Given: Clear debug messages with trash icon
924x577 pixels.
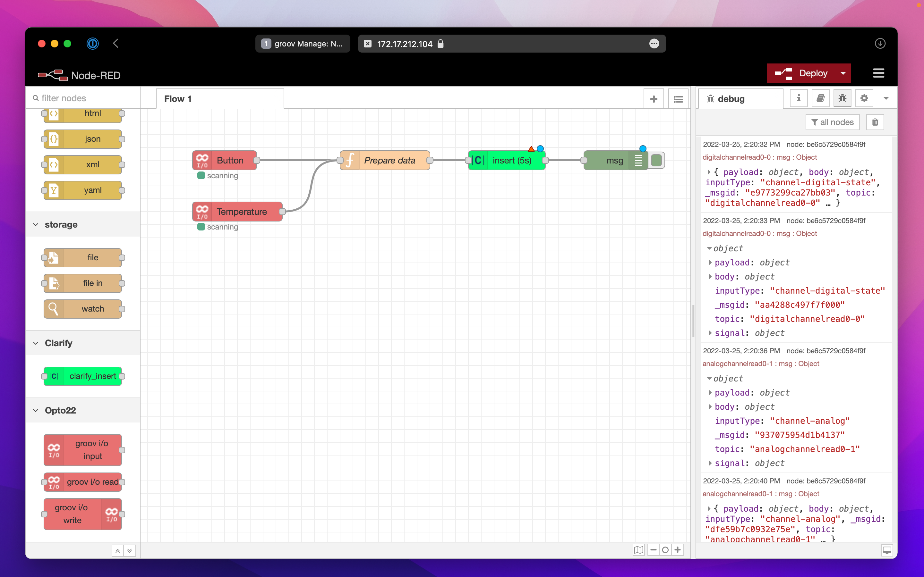Looking at the screenshot, I should [x=875, y=122].
